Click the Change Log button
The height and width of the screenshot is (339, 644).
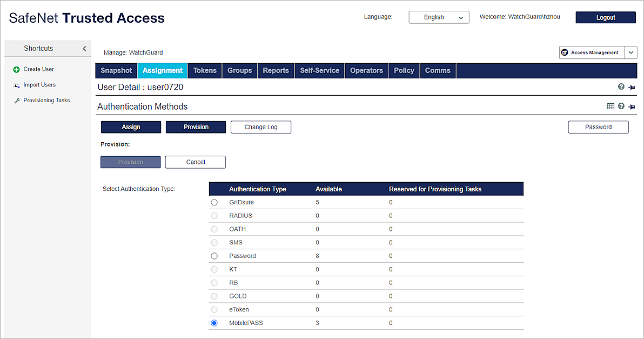pos(261,127)
